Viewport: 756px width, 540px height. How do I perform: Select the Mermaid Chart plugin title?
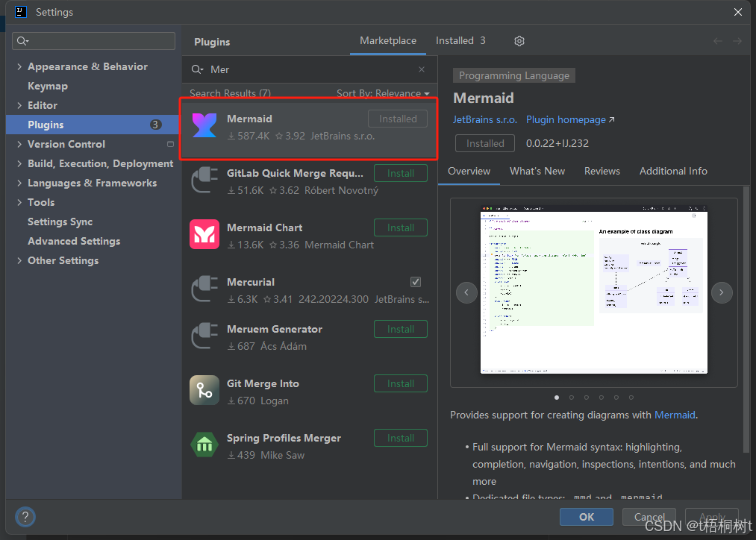click(265, 227)
